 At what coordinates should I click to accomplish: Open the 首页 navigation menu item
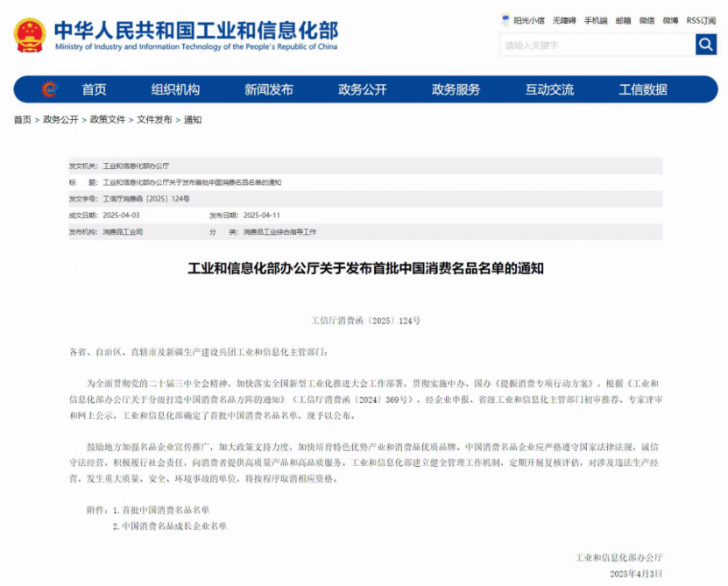(95, 89)
